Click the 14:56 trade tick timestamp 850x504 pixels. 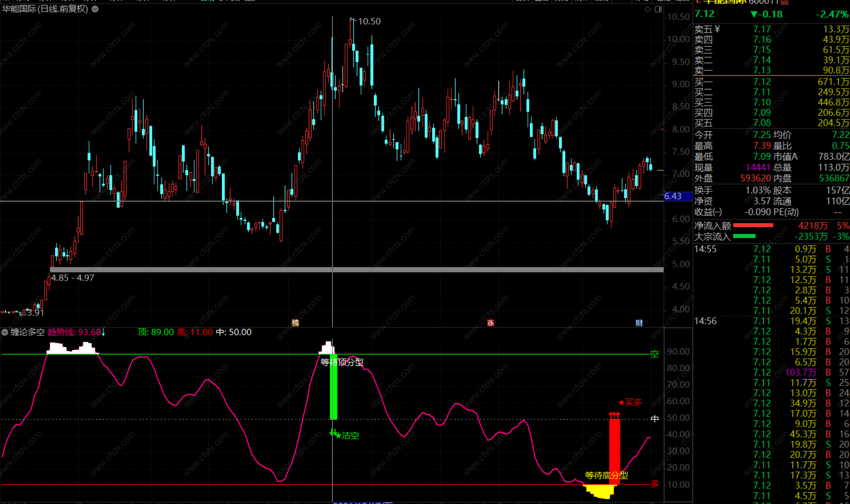pos(705,321)
